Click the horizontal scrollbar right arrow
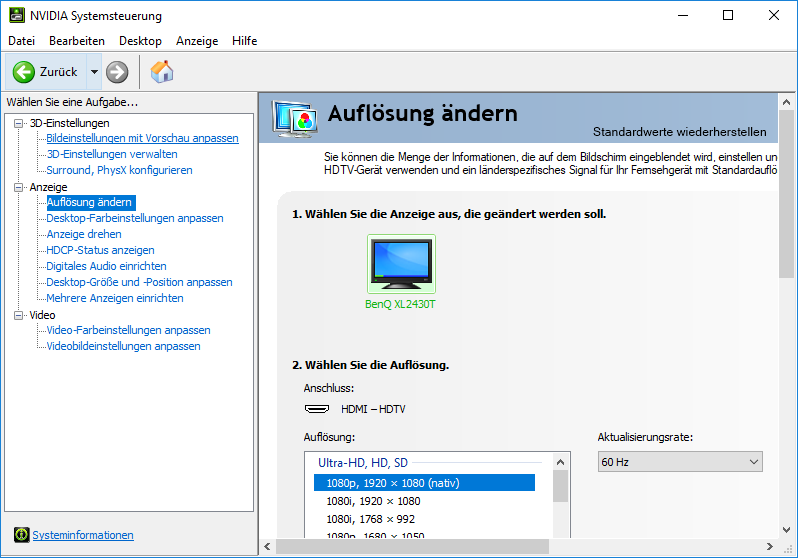798x558 pixels. point(770,546)
